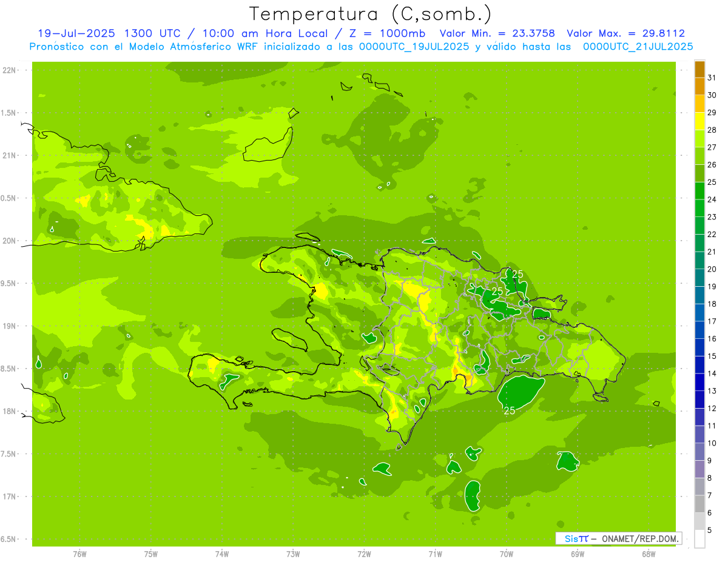This screenshot has height=562, width=728.
Task: Click the legend value label 28
Action: point(712,130)
